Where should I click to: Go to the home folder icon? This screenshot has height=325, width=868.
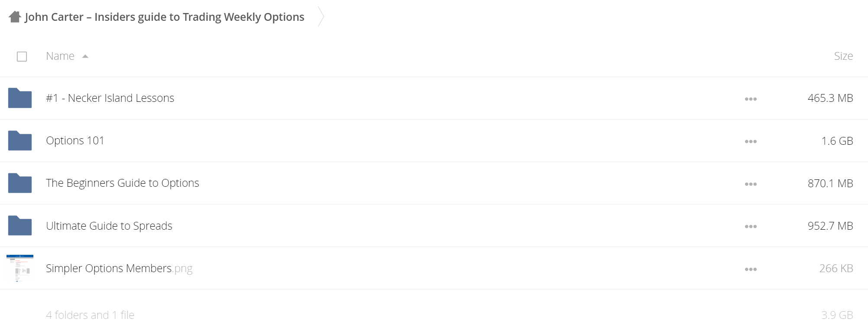pyautogui.click(x=15, y=17)
